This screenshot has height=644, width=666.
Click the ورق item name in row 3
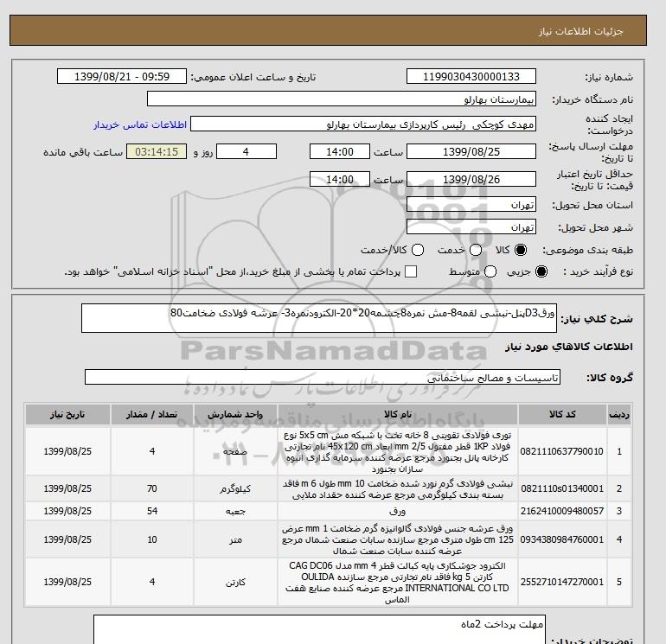coord(398,512)
